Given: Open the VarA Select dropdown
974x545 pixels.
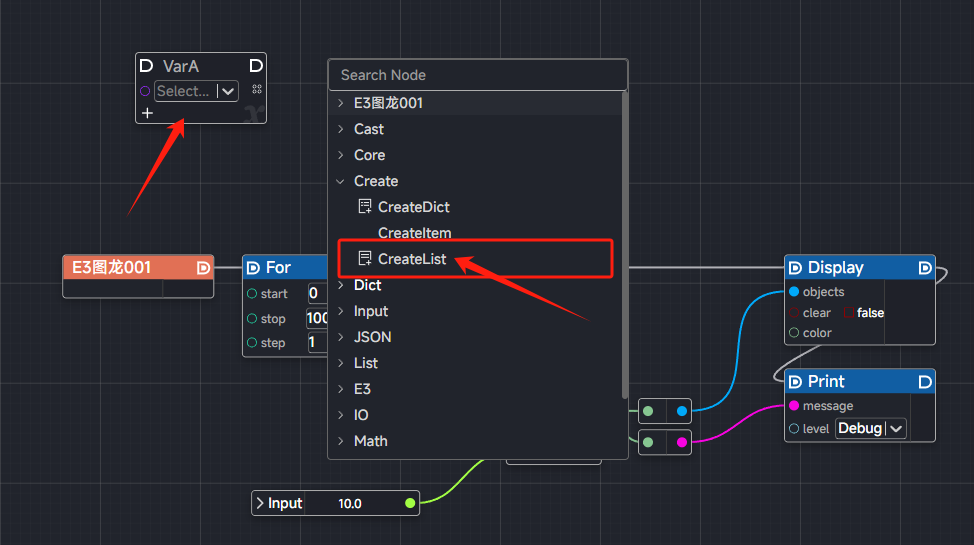Looking at the screenshot, I should coord(196,91).
